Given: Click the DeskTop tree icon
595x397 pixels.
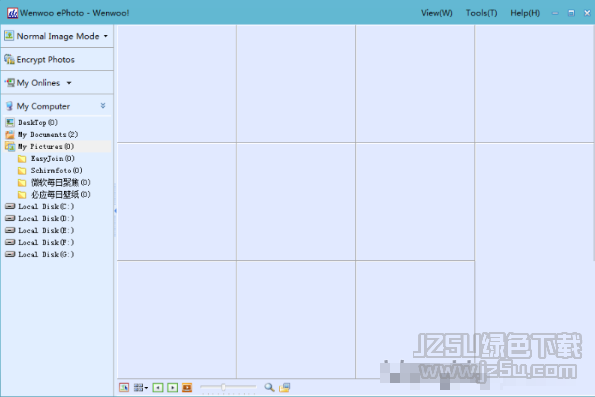Looking at the screenshot, I should pos(10,122).
